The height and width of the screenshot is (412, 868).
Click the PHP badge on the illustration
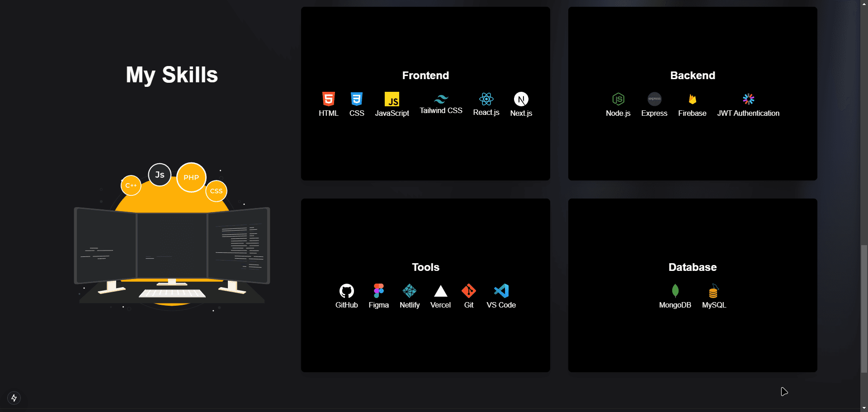pos(191,177)
